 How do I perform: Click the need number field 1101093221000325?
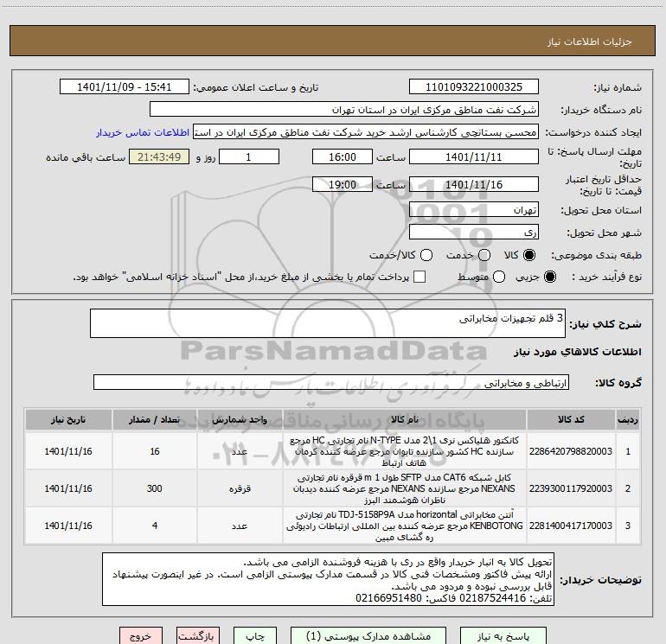474,87
